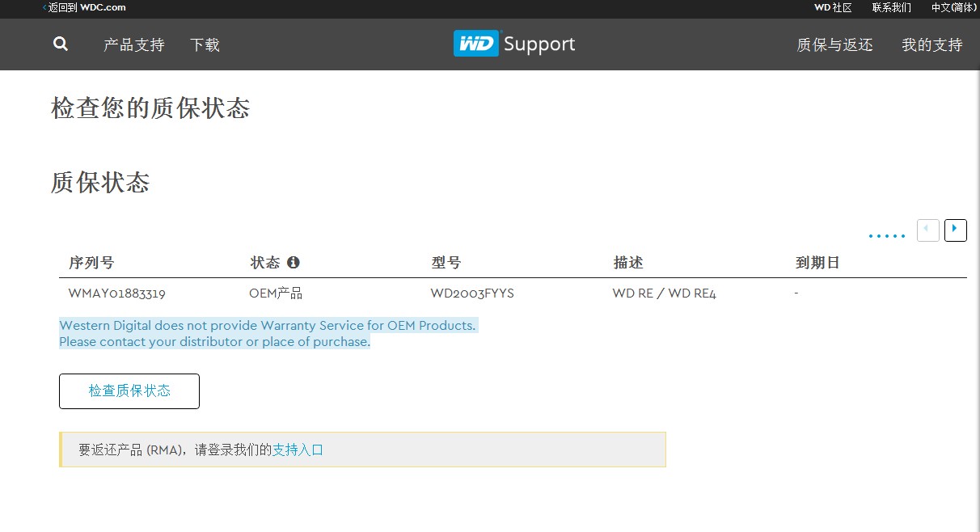Open 产品支持 menu
Image resolution: width=980 pixels, height=532 pixels.
tap(134, 45)
